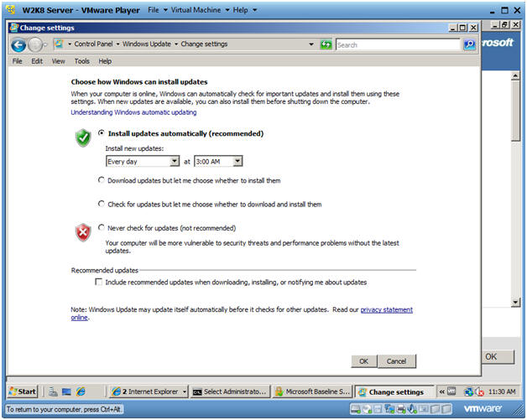The height and width of the screenshot is (420, 527).
Task: Open the address bar history dropdown arrow
Action: click(x=311, y=44)
